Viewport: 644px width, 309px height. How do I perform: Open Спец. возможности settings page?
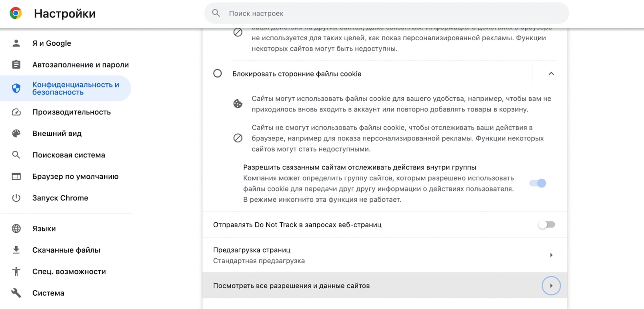click(69, 272)
